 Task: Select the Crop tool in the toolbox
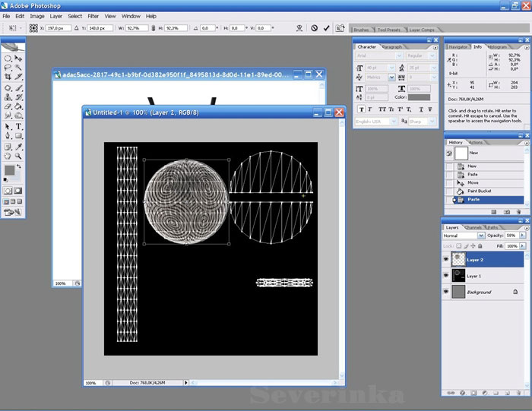click(8, 77)
